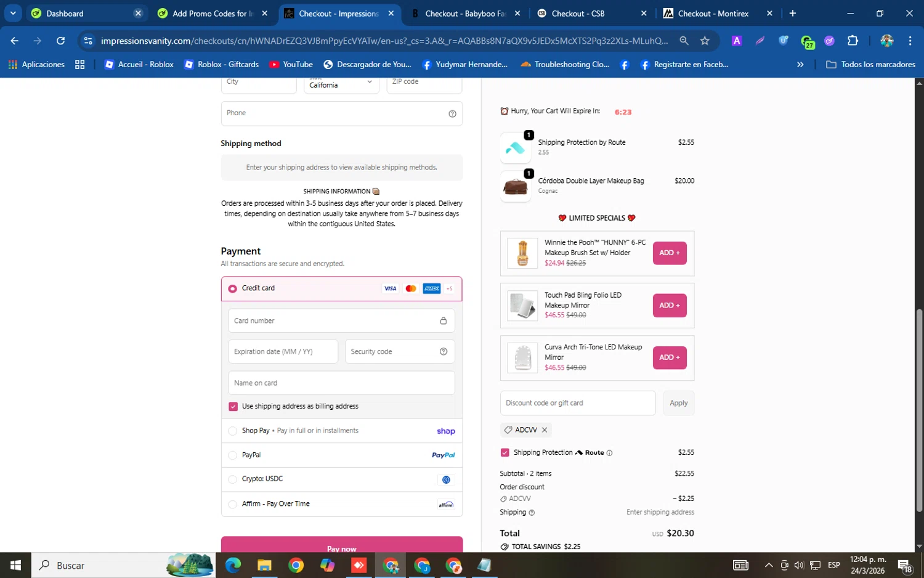Open a new browser tab
Image resolution: width=924 pixels, height=578 pixels.
(793, 14)
